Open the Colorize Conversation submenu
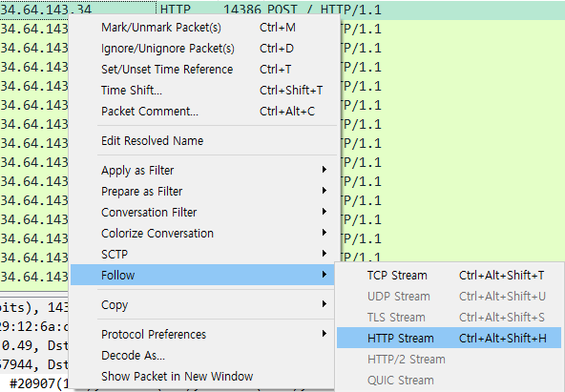 point(203,233)
